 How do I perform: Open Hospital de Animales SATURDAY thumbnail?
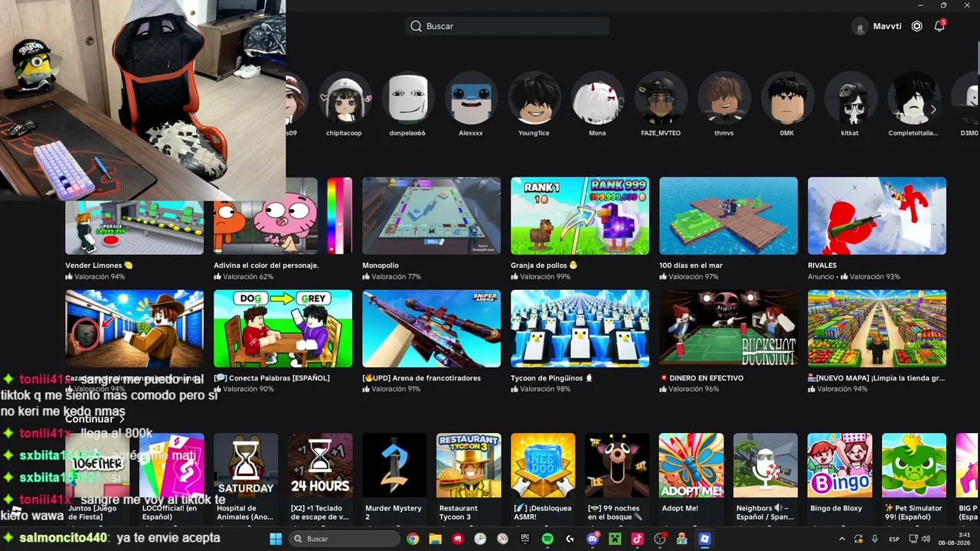click(246, 465)
